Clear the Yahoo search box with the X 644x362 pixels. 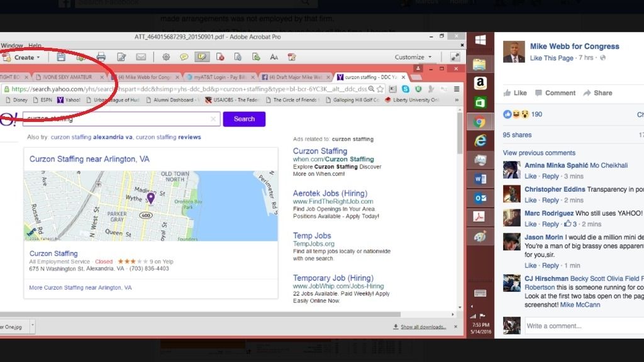pyautogui.click(x=213, y=119)
